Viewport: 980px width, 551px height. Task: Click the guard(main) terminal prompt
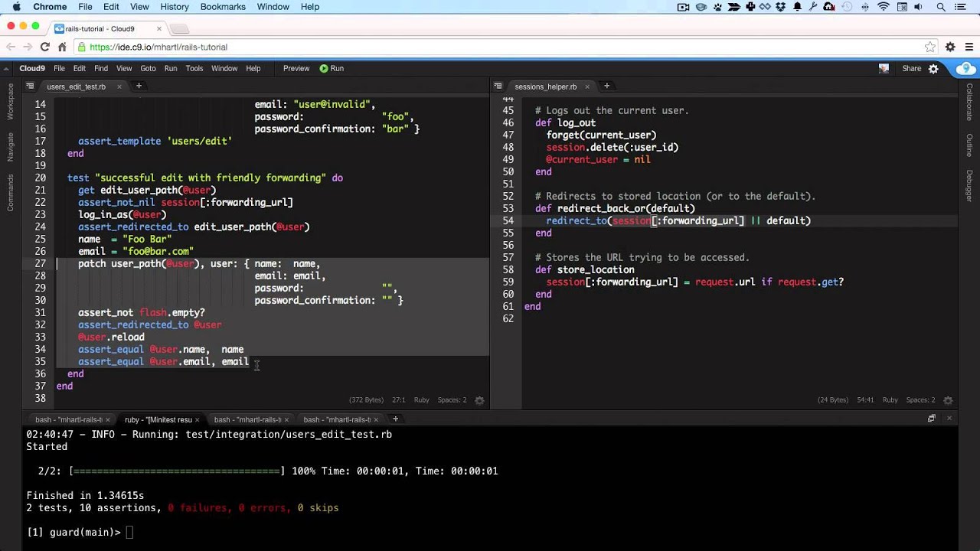73,532
